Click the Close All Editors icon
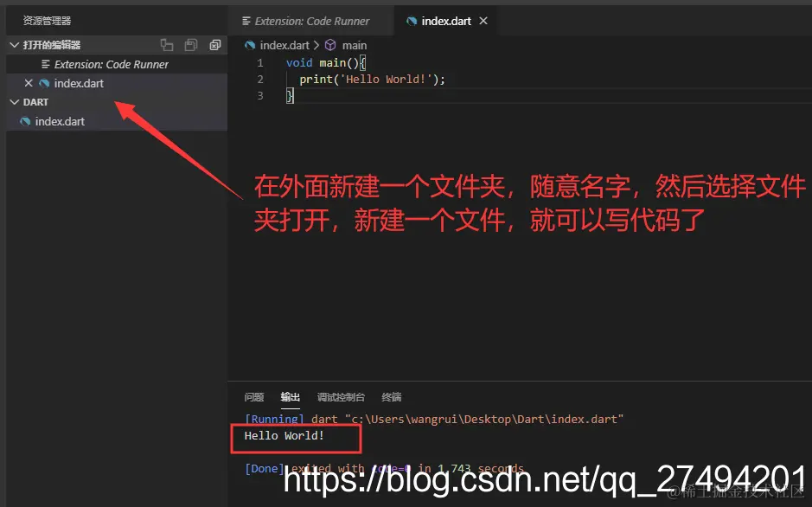 tap(215, 45)
